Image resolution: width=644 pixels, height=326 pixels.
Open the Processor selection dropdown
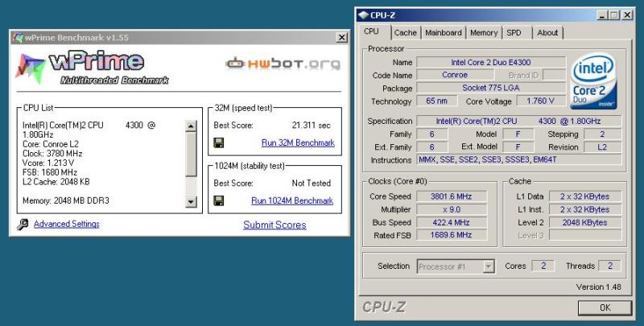click(489, 266)
